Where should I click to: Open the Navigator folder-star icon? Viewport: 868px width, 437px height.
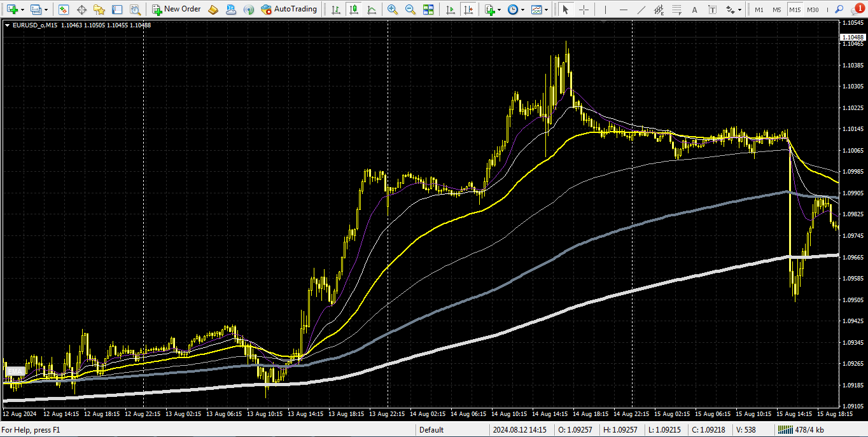tap(99, 10)
